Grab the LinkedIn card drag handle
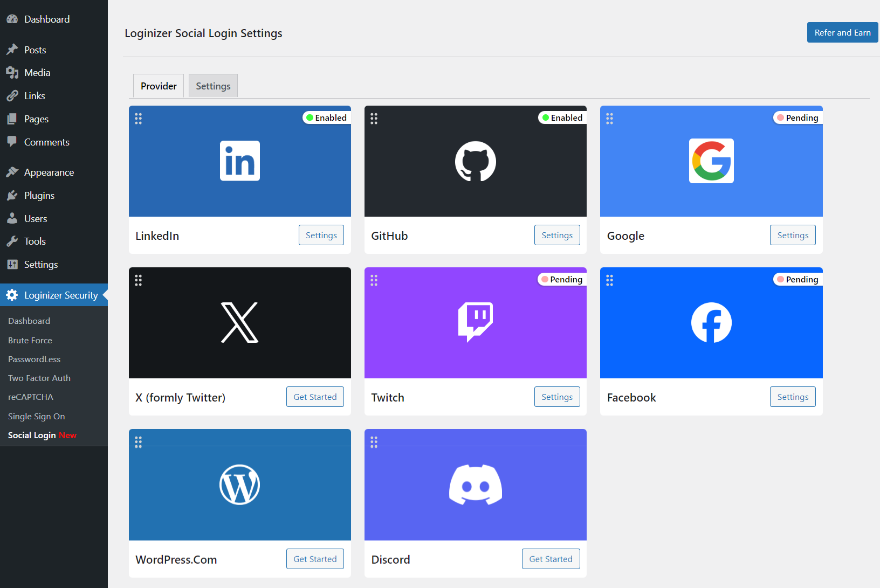 point(139,119)
